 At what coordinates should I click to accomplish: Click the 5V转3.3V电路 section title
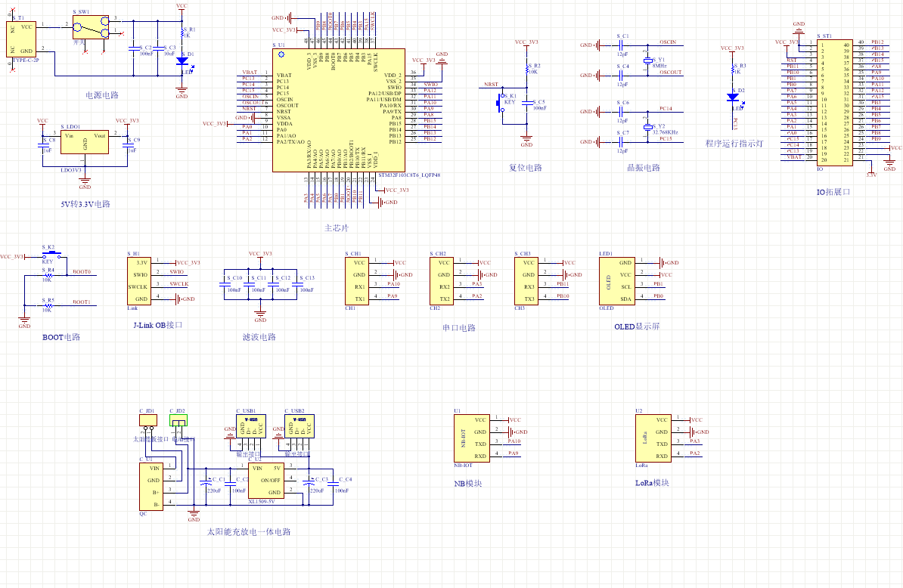pos(85,203)
